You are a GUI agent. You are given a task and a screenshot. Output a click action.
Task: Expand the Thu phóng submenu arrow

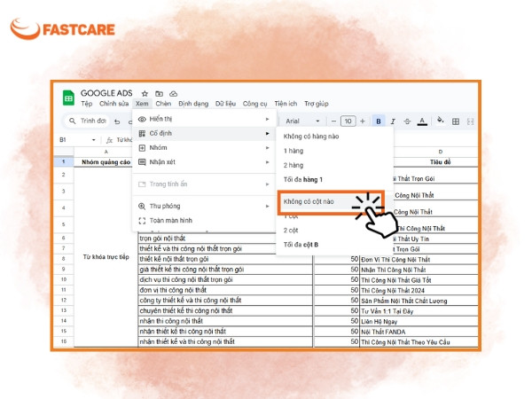click(268, 207)
